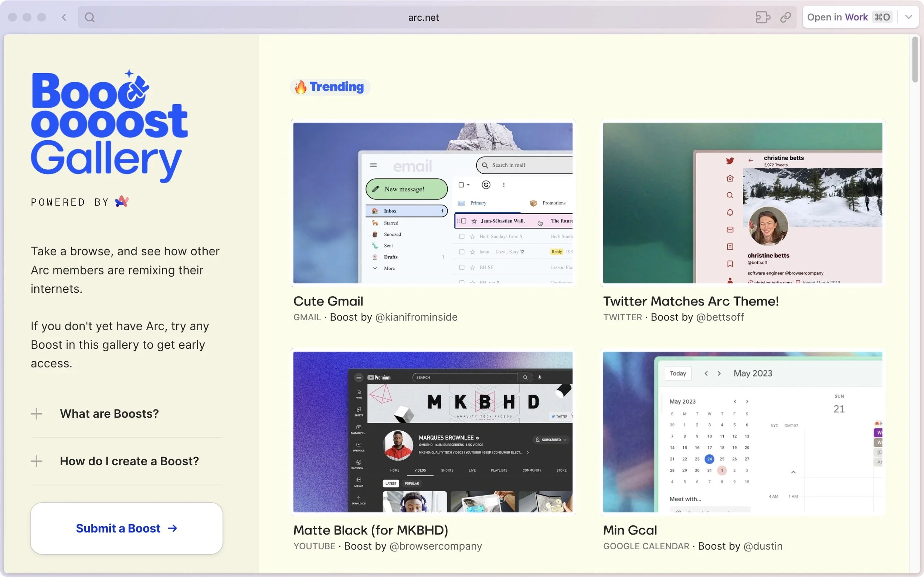Open @bettsoff's profile link

[x=720, y=317]
